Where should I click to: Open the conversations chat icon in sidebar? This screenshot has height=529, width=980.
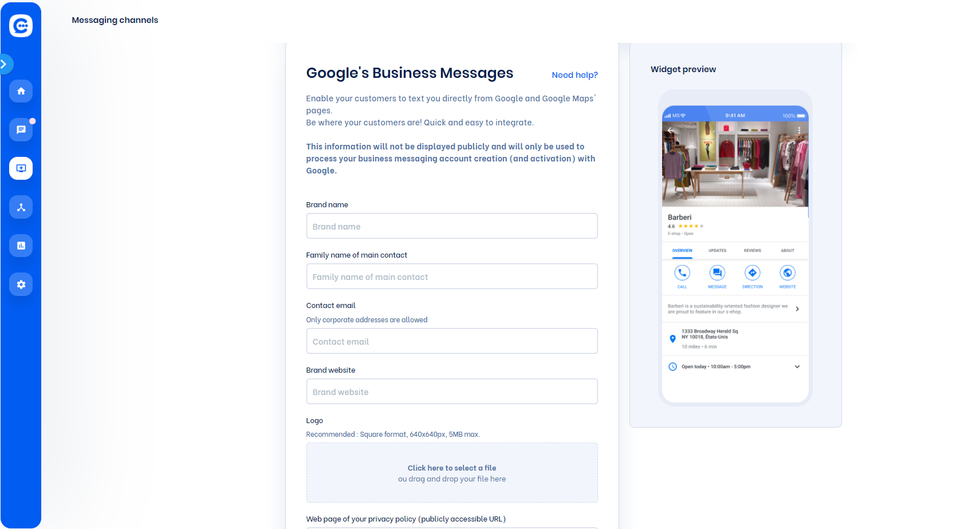[x=21, y=130]
